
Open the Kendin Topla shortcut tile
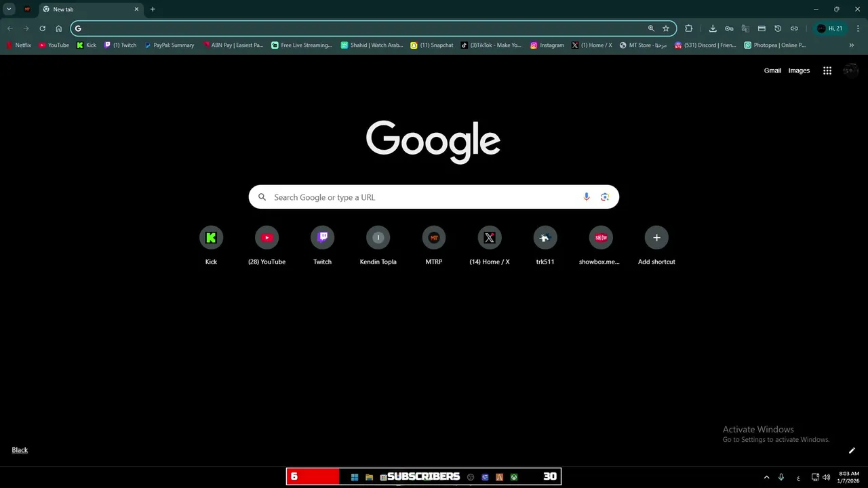click(x=378, y=246)
